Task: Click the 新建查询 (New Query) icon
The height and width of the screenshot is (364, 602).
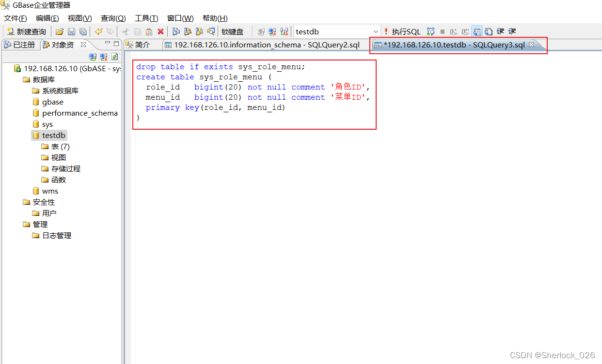Action: click(x=11, y=31)
